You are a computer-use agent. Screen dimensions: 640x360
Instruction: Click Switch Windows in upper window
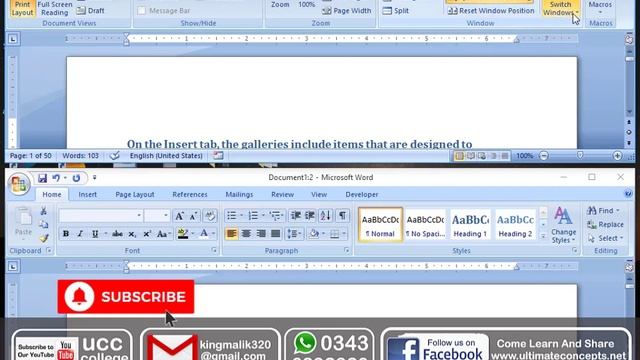click(561, 8)
